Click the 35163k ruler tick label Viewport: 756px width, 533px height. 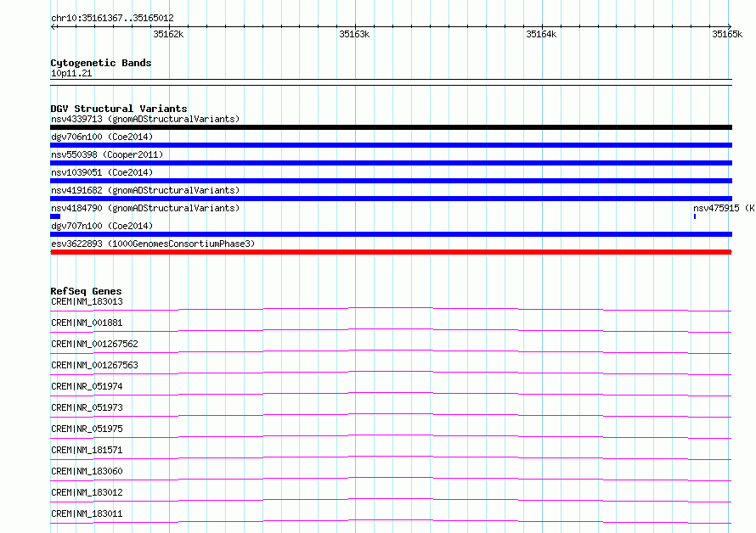click(x=354, y=34)
